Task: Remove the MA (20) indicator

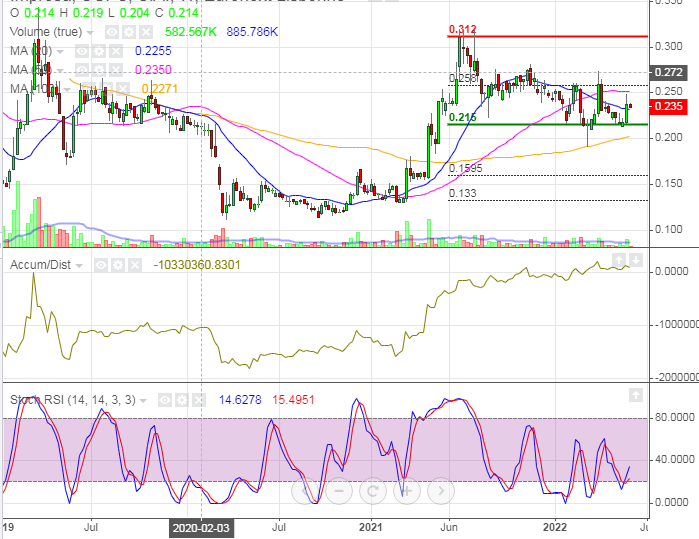Action: click(116, 51)
